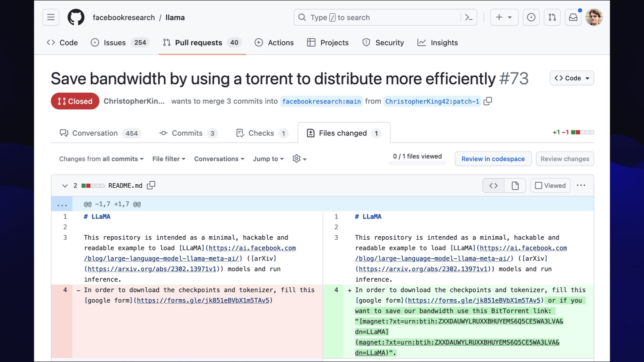This screenshot has height=362, width=644.
Task: Open the facebookresearch:main base branch link
Action: 321,101
